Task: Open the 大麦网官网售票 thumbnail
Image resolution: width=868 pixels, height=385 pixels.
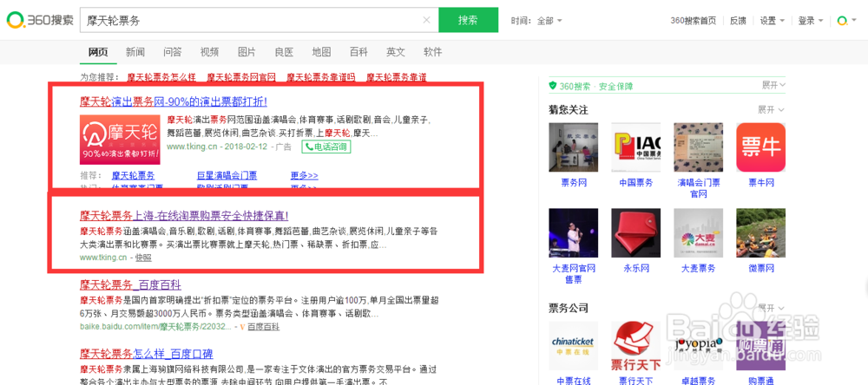Action: point(573,233)
